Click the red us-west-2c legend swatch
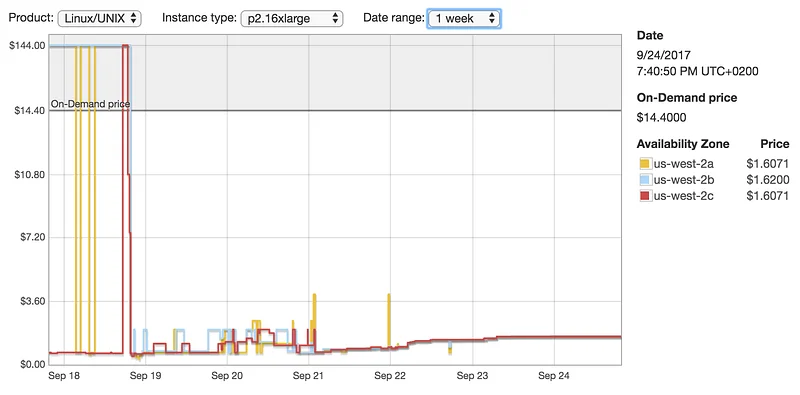The height and width of the screenshot is (395, 800). tap(645, 195)
